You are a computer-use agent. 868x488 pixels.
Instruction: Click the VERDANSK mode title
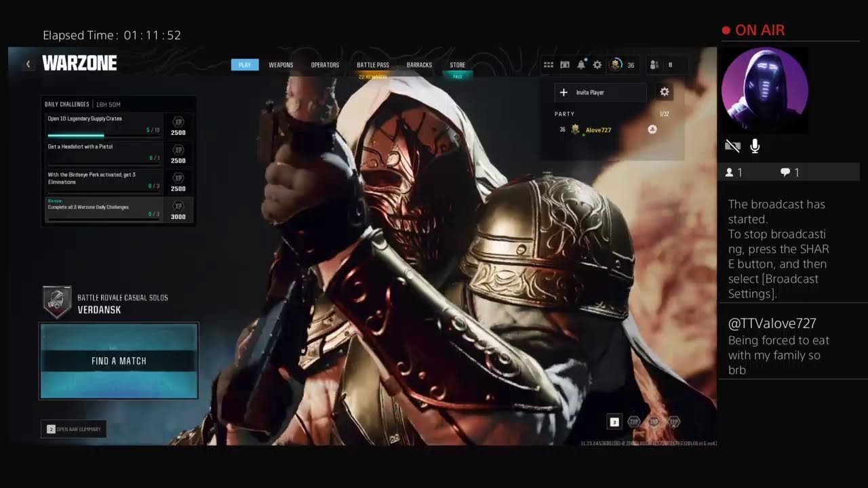click(99, 310)
